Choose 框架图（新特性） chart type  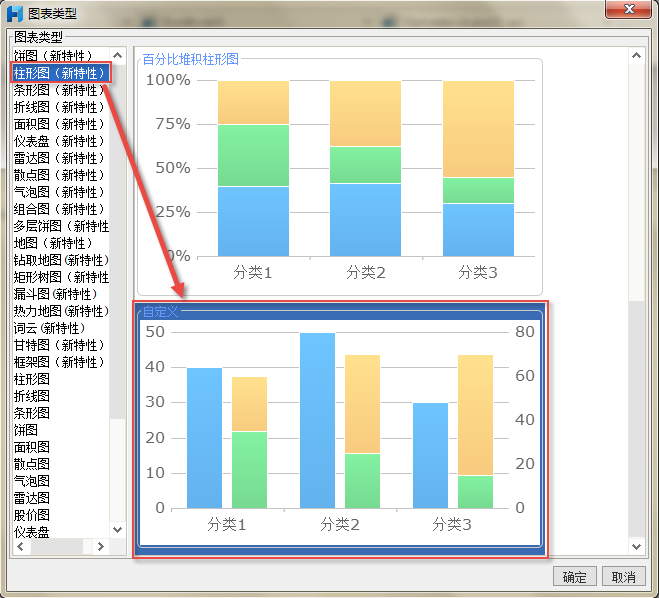pyautogui.click(x=59, y=362)
